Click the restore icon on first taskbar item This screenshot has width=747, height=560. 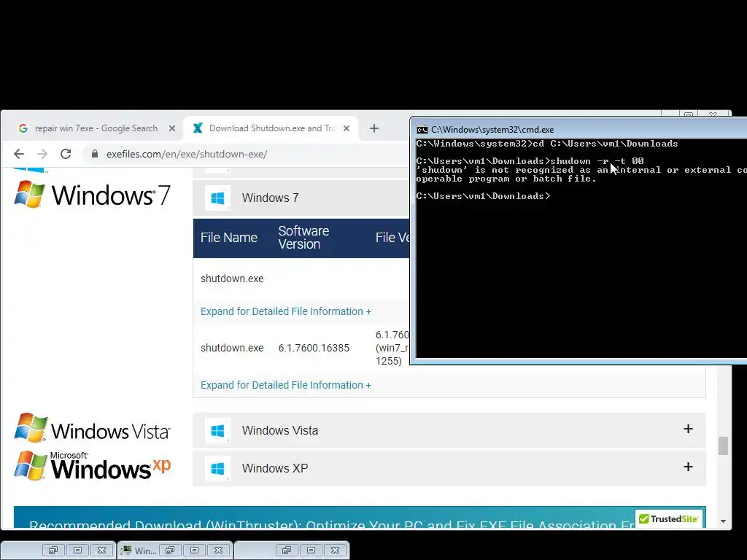click(53, 550)
